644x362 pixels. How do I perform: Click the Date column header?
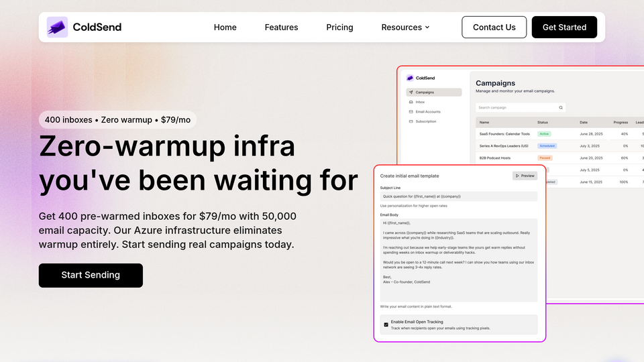click(584, 122)
